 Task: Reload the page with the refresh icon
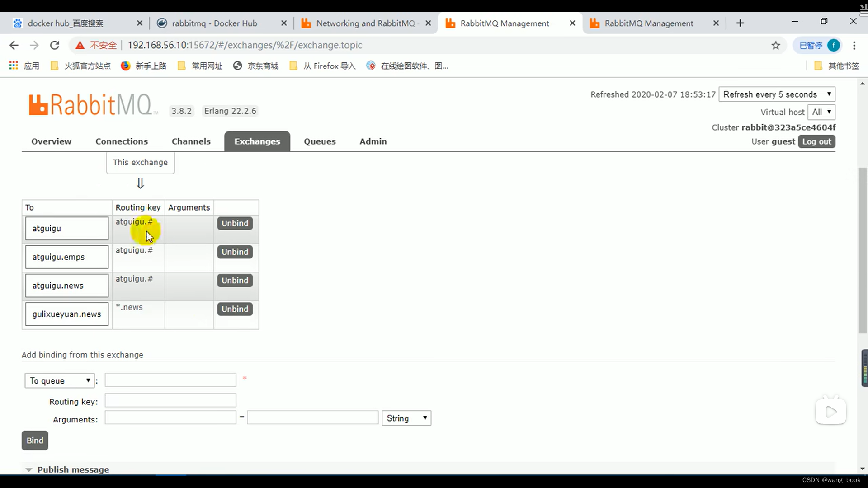(55, 45)
